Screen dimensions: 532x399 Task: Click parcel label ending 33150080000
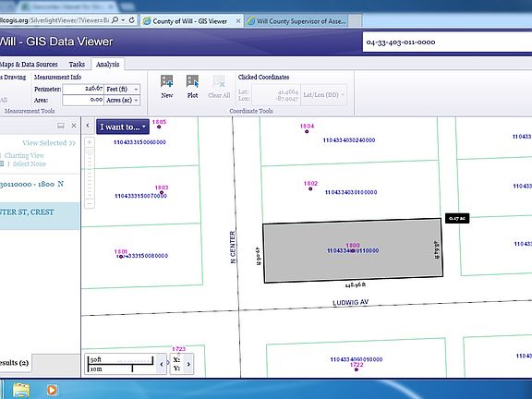tap(142, 256)
